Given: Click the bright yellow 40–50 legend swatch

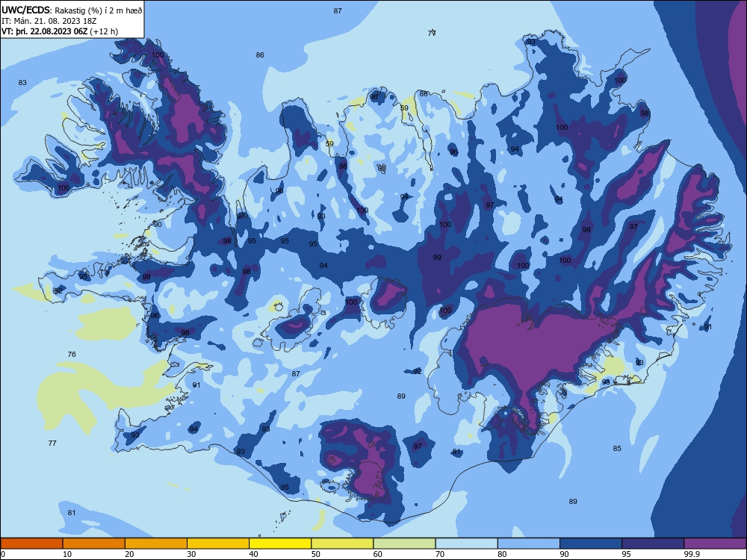Looking at the screenshot, I should coord(280,544).
